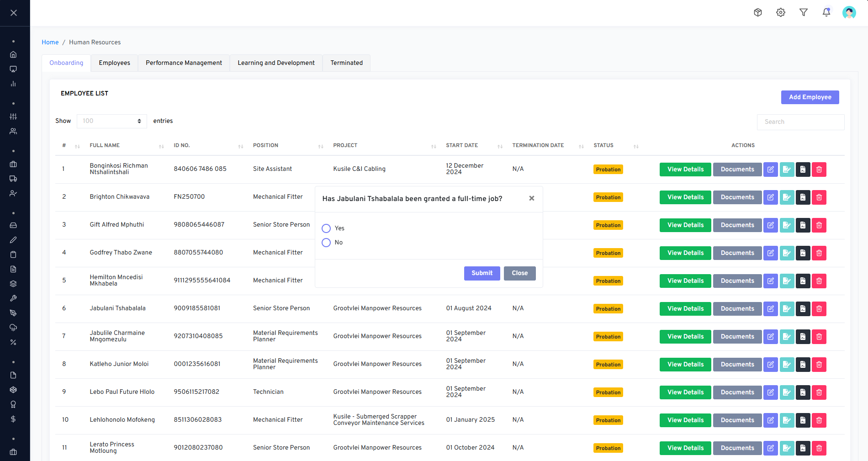Submit the full-time job dialog
Screen dimensions: 868x461
[482, 273]
